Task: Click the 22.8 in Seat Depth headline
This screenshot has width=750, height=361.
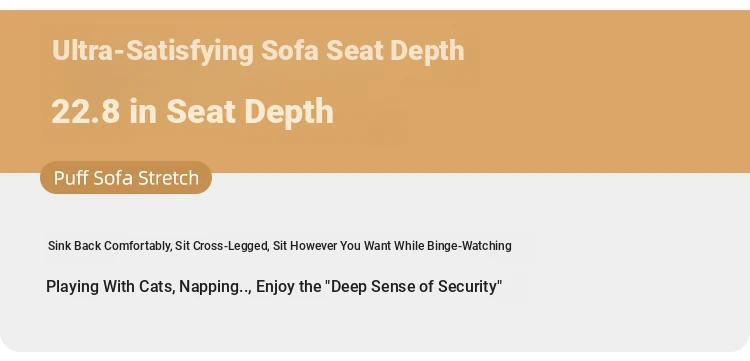Action: point(192,111)
